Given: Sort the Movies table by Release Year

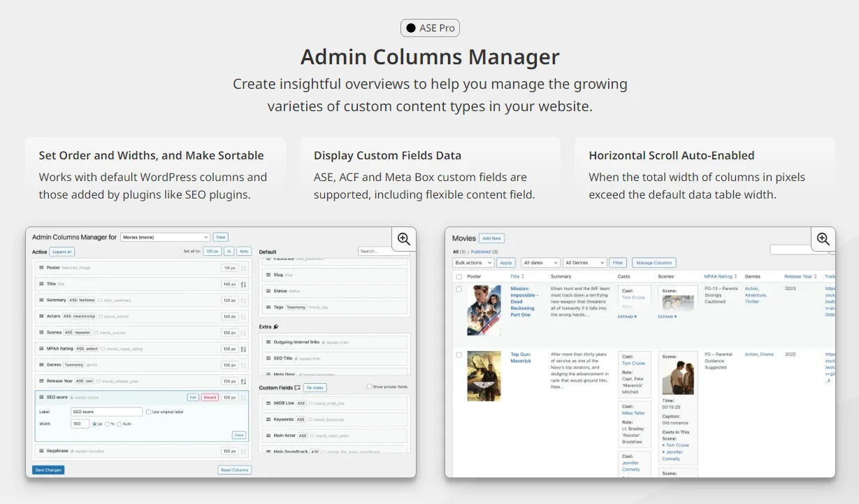Looking at the screenshot, I should click(x=801, y=276).
